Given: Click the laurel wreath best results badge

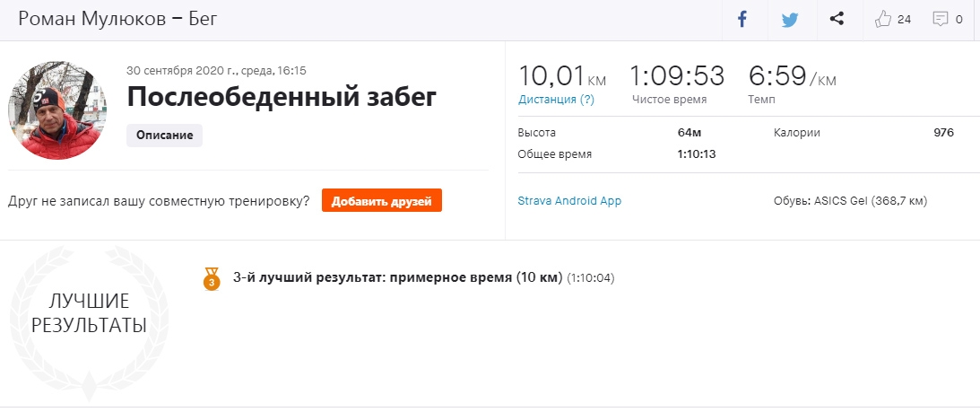Looking at the screenshot, I should [x=89, y=314].
